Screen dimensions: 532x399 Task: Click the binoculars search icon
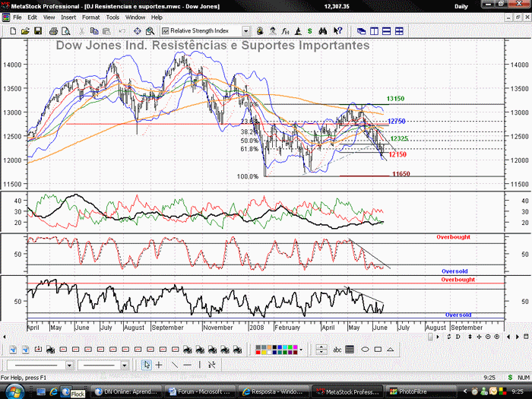tap(323, 31)
